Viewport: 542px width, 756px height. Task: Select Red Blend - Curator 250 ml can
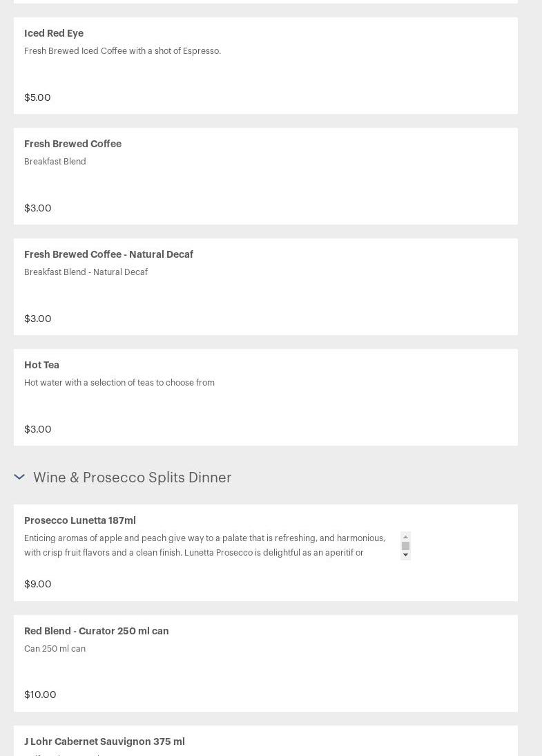click(x=96, y=631)
